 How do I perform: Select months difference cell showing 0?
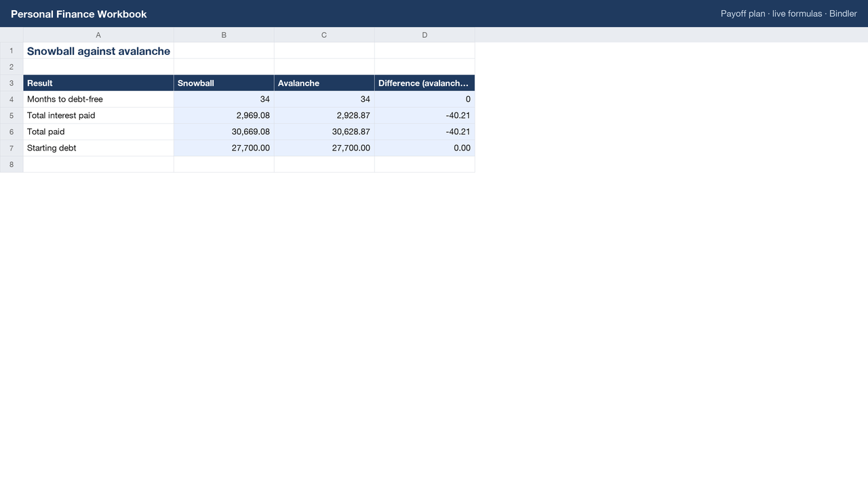425,100
